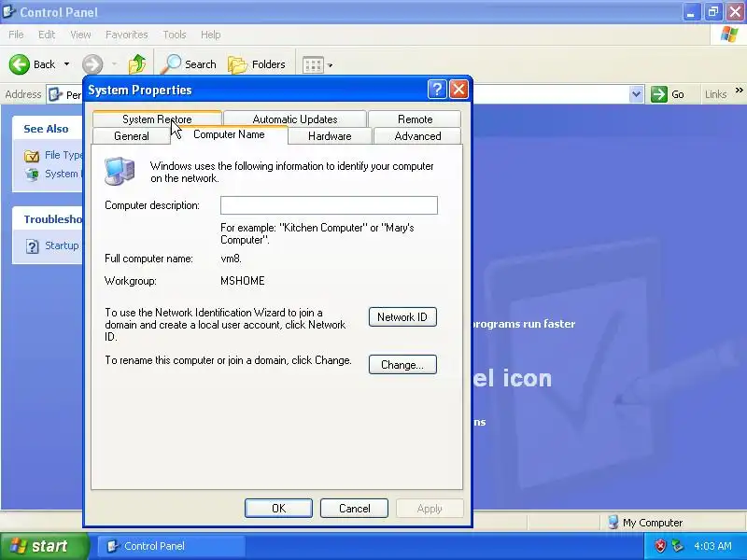The height and width of the screenshot is (560, 747).
Task: Switch to the Automatic Updates tab
Action: pos(295,119)
